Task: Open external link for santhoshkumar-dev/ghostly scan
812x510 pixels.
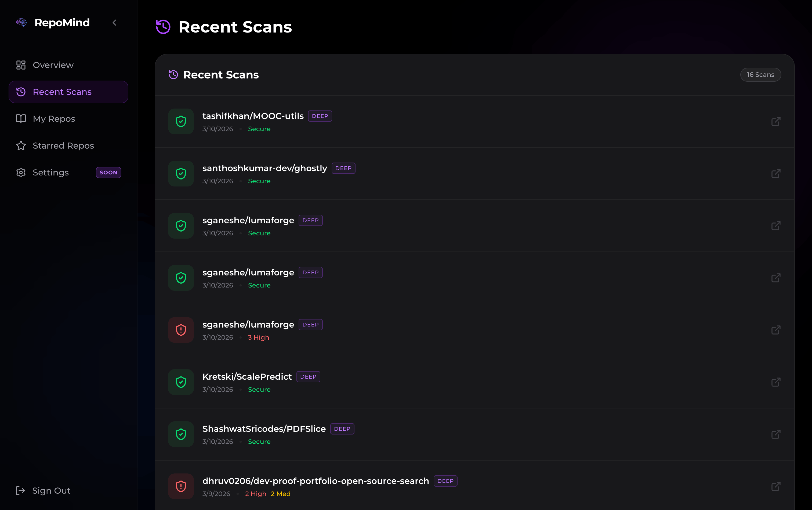Action: coord(775,174)
